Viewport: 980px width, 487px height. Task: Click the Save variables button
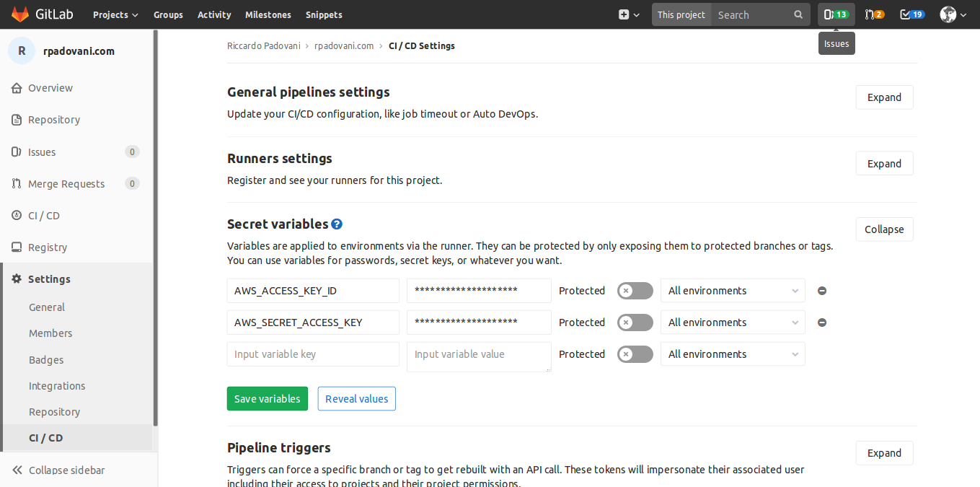267,399
